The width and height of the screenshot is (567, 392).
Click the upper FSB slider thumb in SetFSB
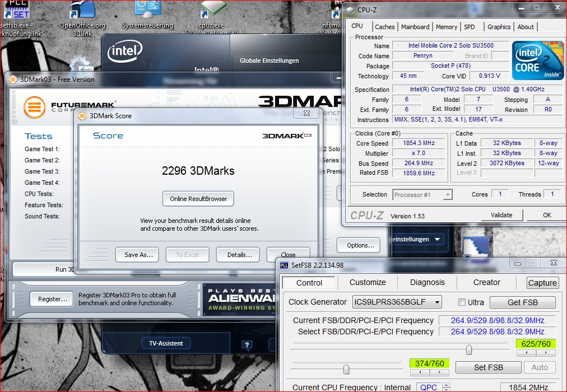point(468,350)
